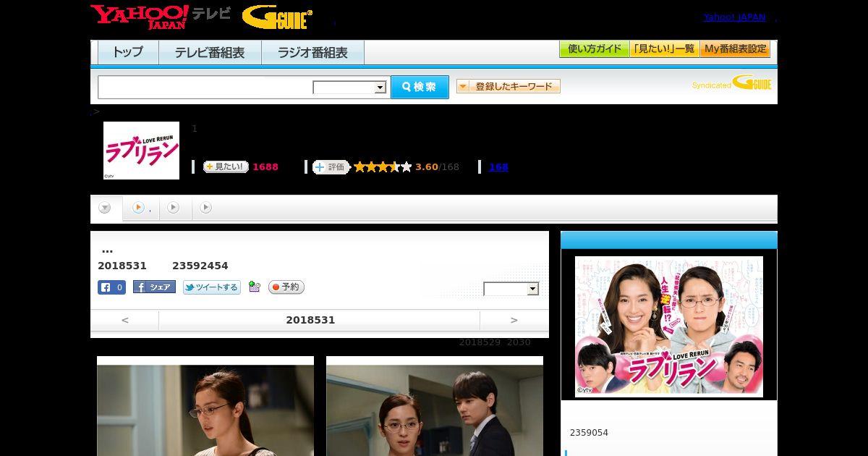
Task: Click the 2018531 date bar text
Action: pos(311,320)
